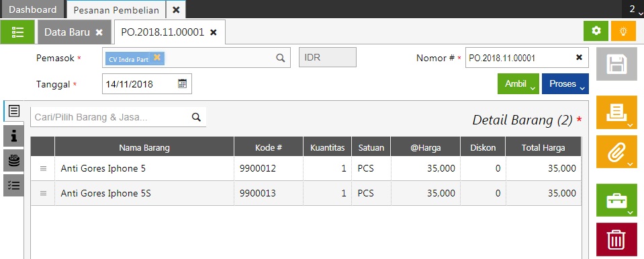Switch to the Dashboard tab
The image size is (644, 259).
pyautogui.click(x=32, y=9)
